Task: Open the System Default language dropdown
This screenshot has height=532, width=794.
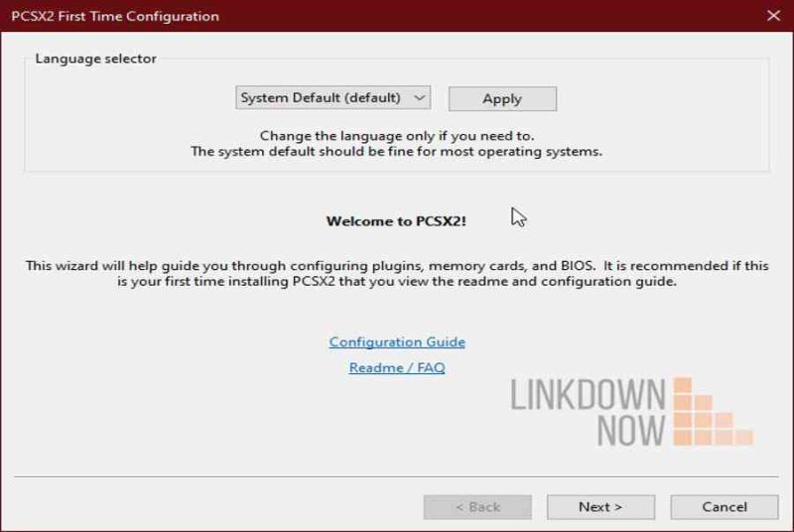Action: (x=332, y=97)
